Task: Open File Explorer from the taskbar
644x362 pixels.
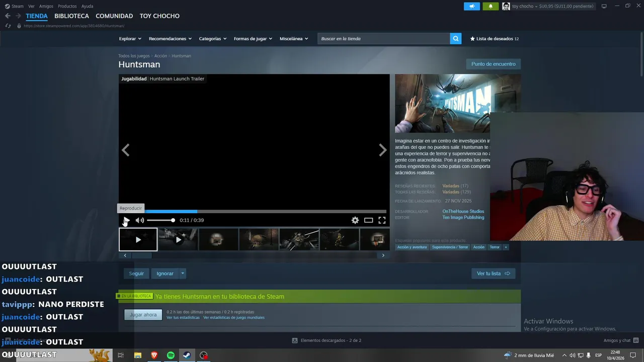Action: (x=137, y=355)
